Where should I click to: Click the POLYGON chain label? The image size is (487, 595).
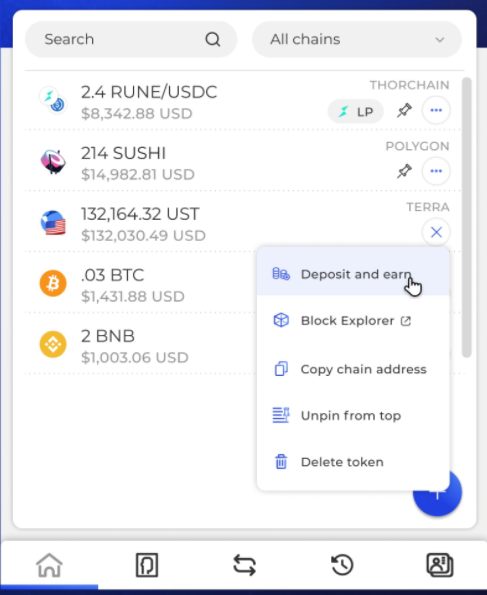tap(418, 146)
